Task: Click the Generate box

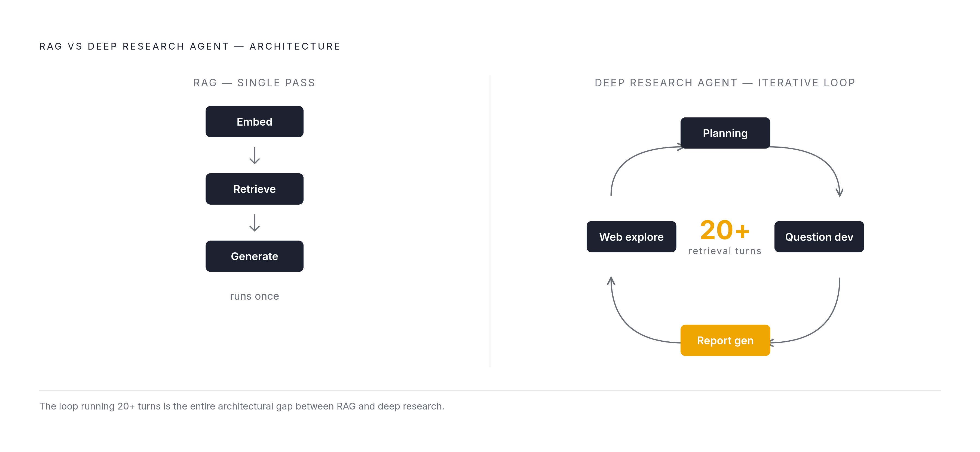Action: pyautogui.click(x=255, y=256)
